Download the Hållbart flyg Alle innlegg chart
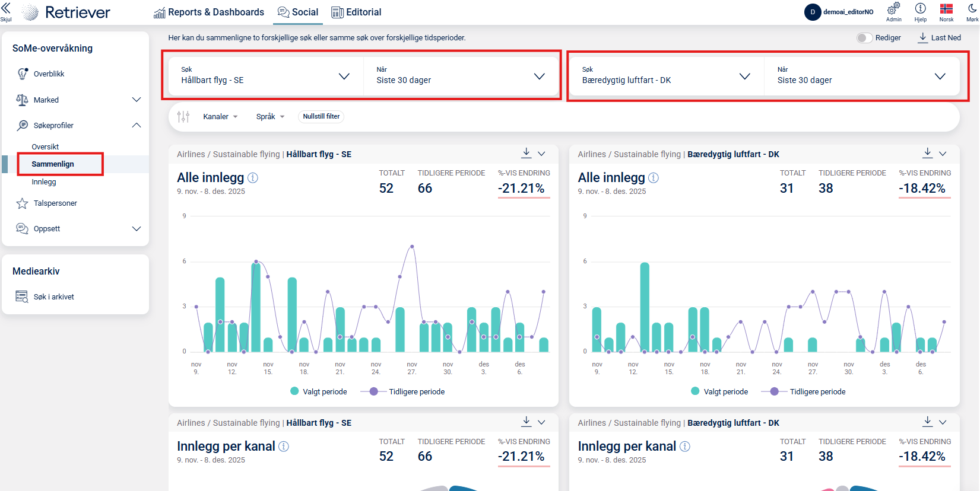The image size is (980, 491). pos(526,154)
